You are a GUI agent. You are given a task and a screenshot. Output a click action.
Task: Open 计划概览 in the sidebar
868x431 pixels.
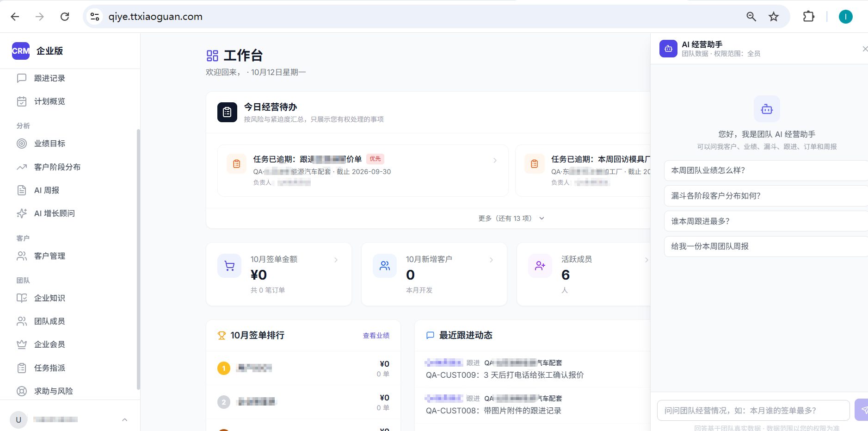click(x=69, y=101)
